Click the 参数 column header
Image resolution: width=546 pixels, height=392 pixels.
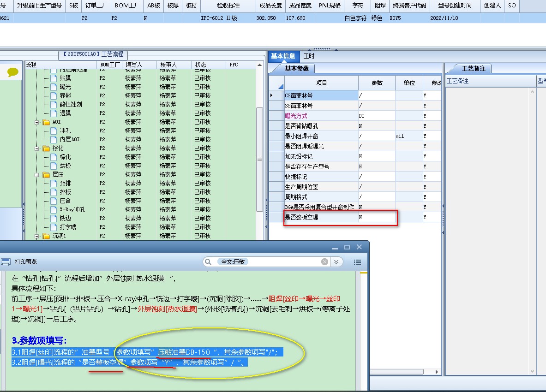pos(377,83)
